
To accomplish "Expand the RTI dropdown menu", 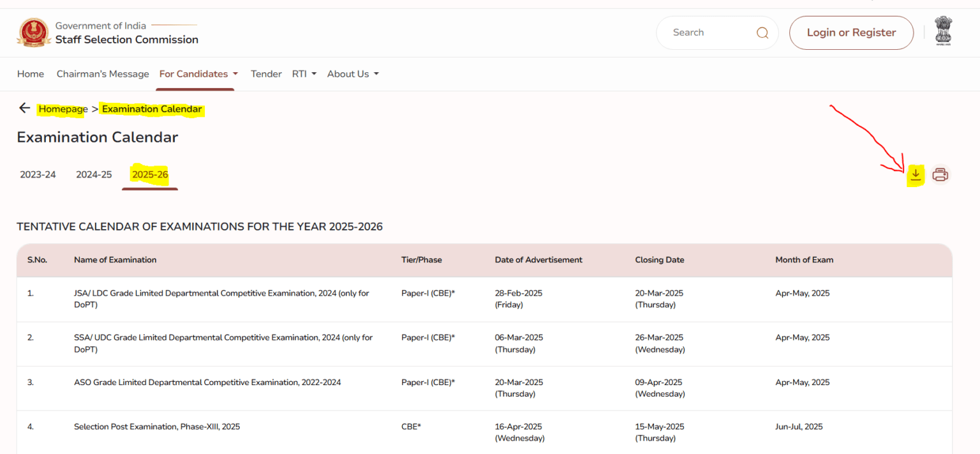I will coord(304,74).
